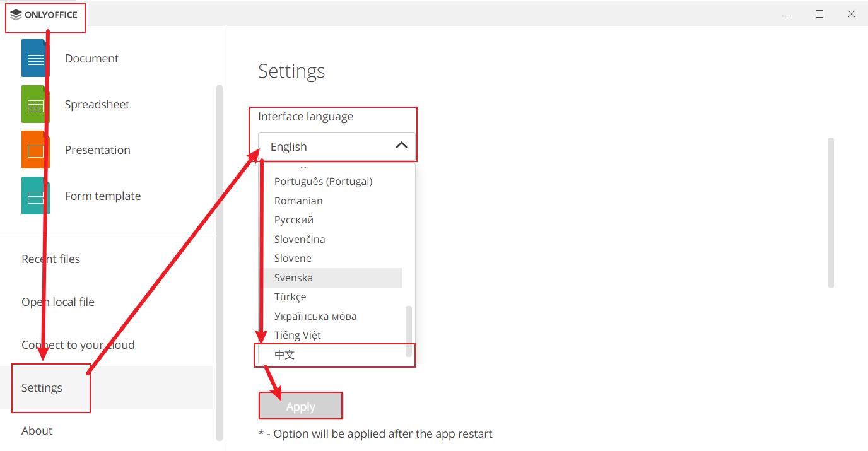Click the orange Presentation icon
Image resolution: width=868 pixels, height=451 pixels.
tap(35, 150)
